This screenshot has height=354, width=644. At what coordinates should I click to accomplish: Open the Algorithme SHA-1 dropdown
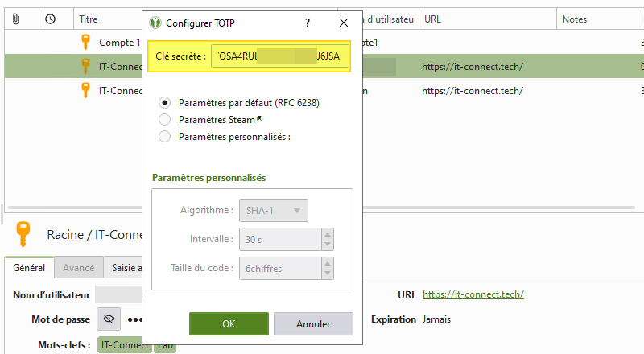(x=274, y=211)
